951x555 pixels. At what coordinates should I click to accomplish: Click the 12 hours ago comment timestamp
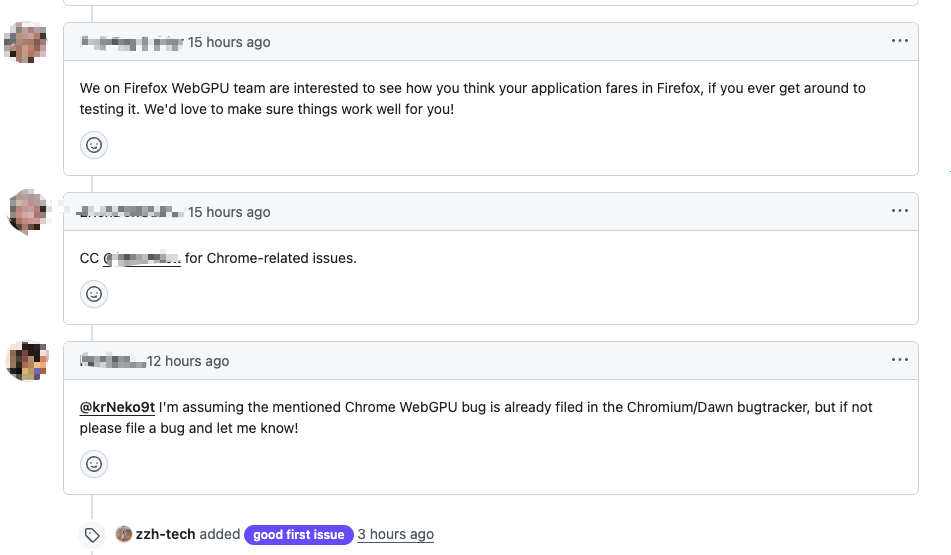click(x=188, y=361)
